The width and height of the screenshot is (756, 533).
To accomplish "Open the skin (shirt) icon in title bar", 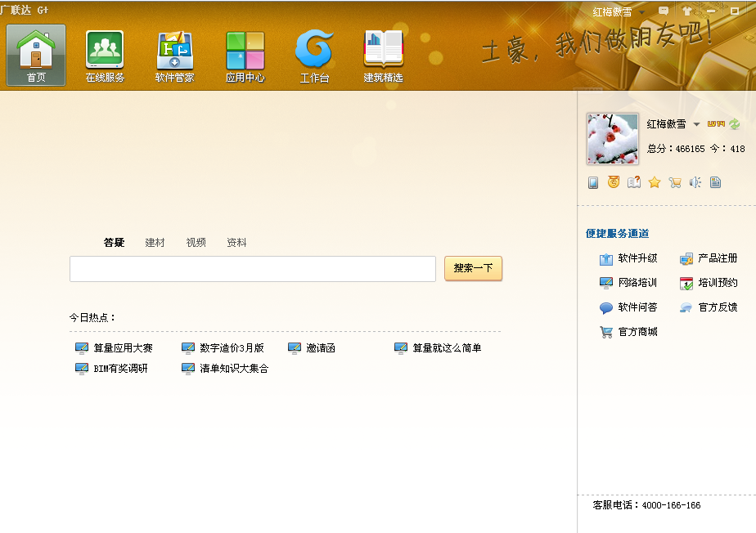I will (x=687, y=11).
